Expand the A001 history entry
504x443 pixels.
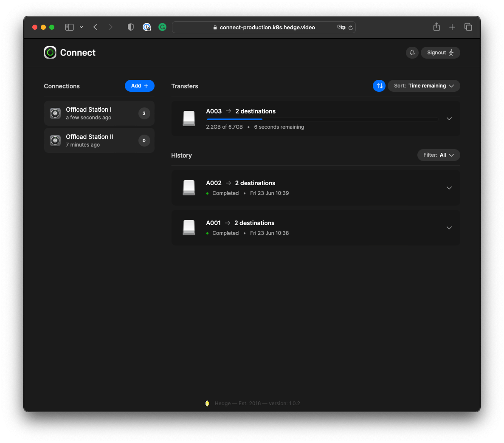coord(449,228)
